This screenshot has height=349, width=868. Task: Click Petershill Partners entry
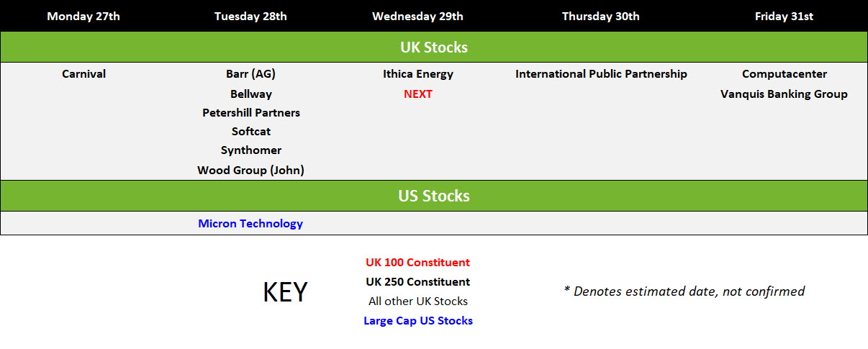[x=251, y=112]
